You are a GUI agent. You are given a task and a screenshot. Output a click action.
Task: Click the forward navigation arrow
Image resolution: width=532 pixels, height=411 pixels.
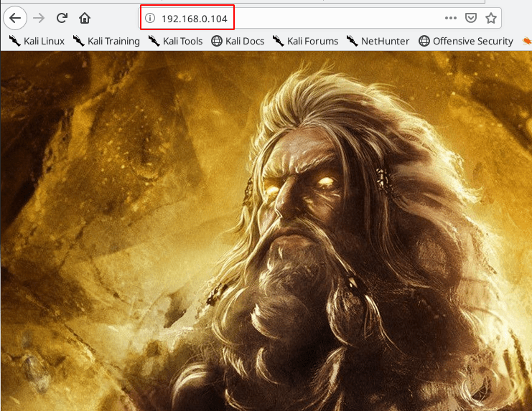[39, 18]
